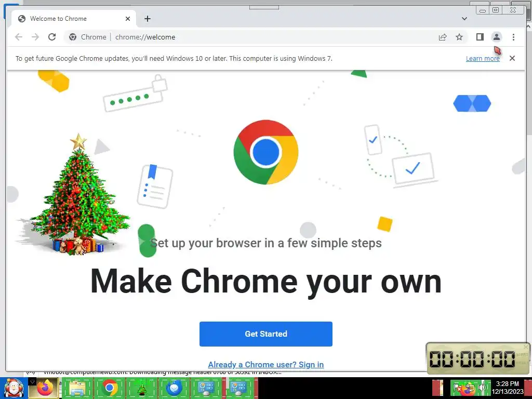The height and width of the screenshot is (399, 532).
Task: Click RESET on the timer gadget
Action: (522, 363)
